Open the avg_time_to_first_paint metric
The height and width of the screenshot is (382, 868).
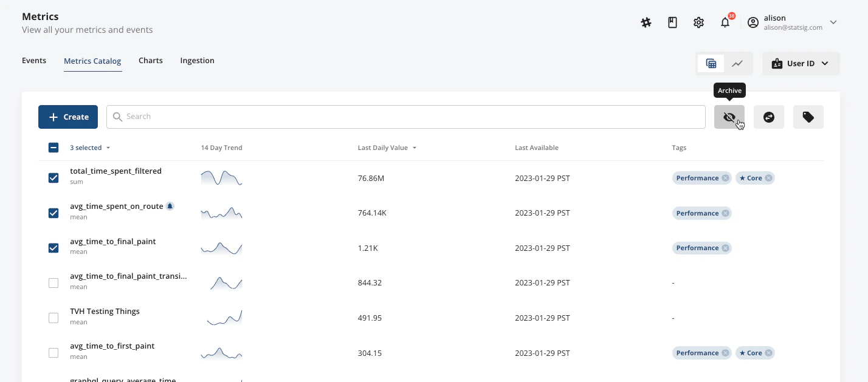pos(112,346)
